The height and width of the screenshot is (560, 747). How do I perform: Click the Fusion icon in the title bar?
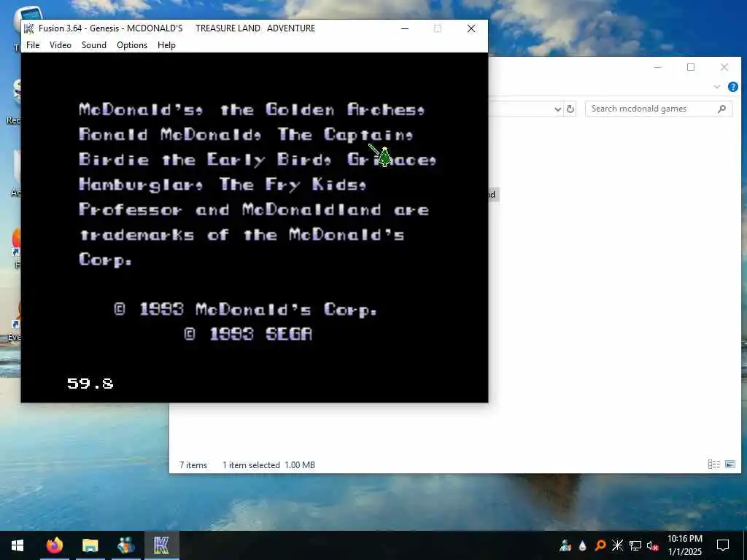(x=29, y=28)
